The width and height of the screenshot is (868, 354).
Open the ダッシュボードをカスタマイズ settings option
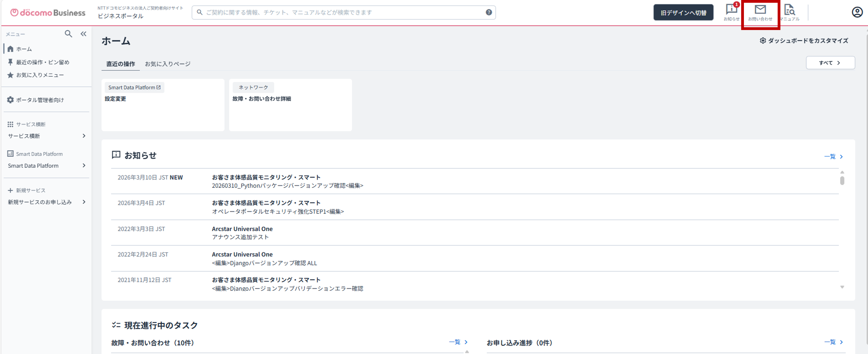click(x=805, y=40)
